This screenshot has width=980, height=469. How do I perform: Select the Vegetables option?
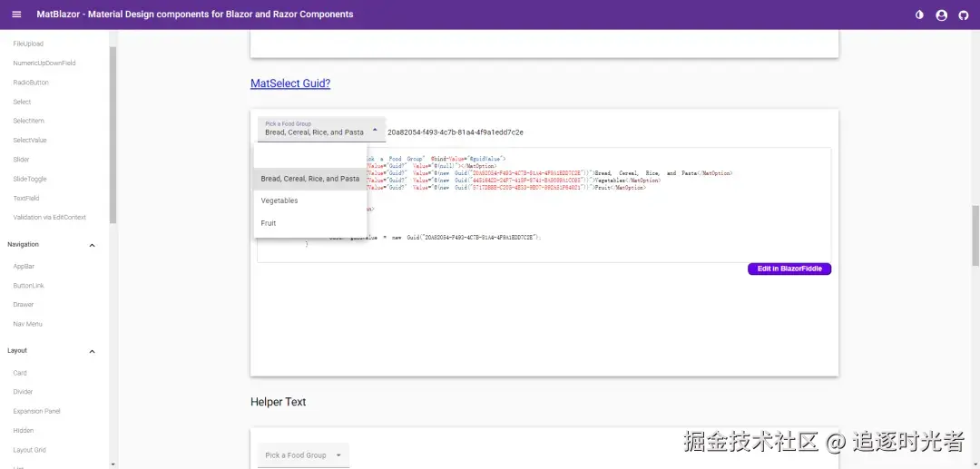tap(310, 201)
